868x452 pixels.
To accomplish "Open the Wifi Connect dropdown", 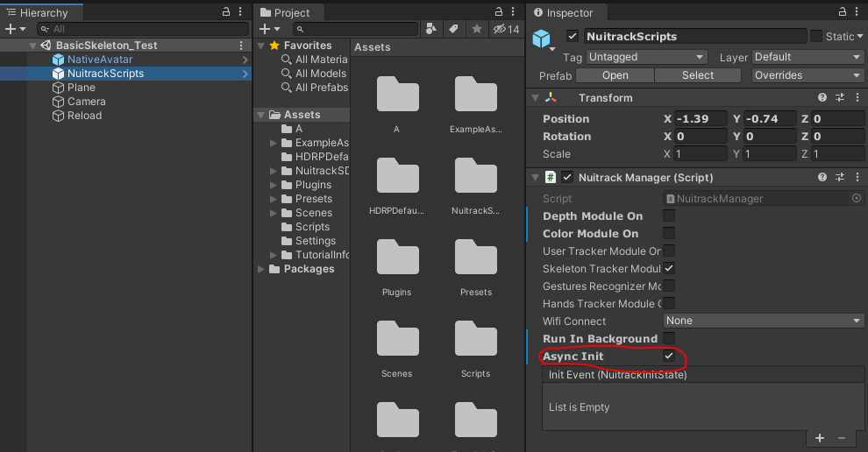I will pos(763,321).
